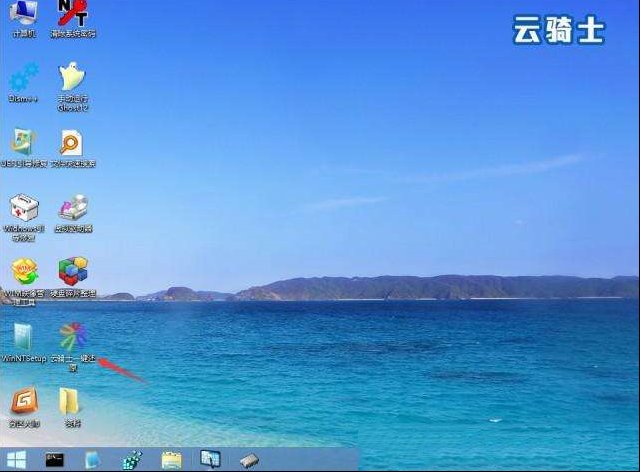Viewport: 640px width, 472px height.
Task: Open the UEFI boot repair icon
Action: click(x=24, y=144)
